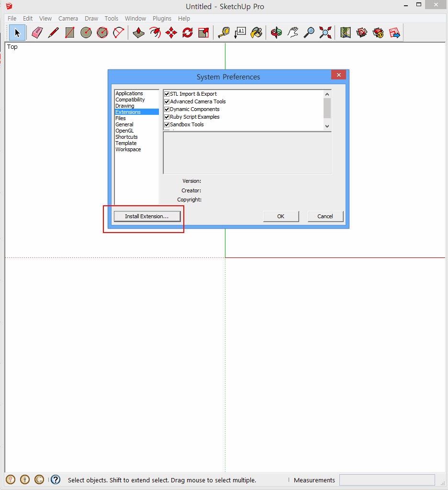Open the Extension Warehouse icon
The height and width of the screenshot is (490, 448).
378,33
